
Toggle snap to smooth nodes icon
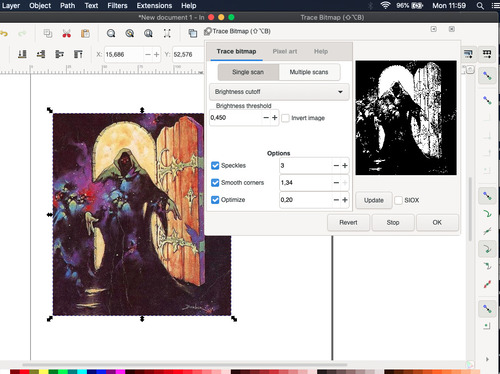(x=487, y=266)
